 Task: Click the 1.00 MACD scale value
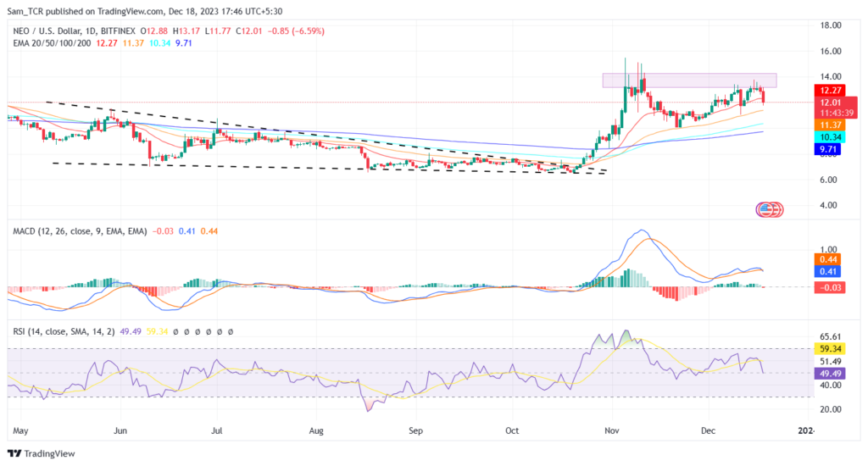[x=828, y=250]
